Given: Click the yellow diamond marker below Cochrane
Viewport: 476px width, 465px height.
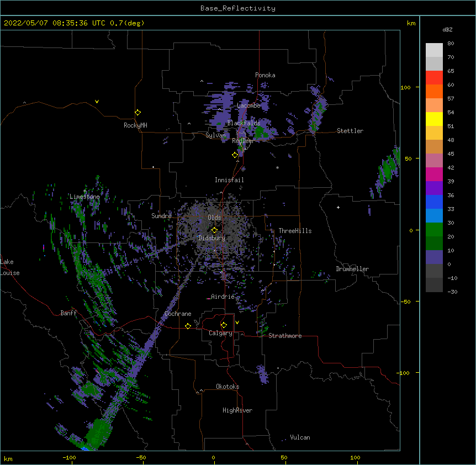Looking at the screenshot, I should pos(188,326).
